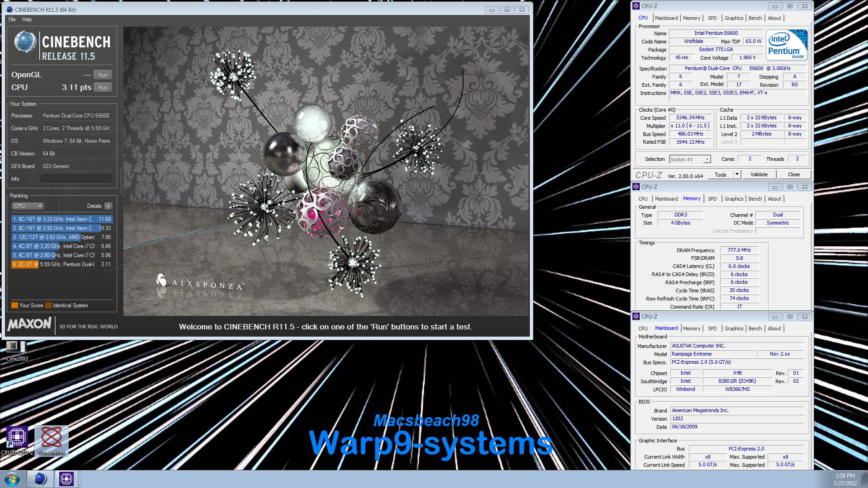Click the memory CPU-Z window title icon
Image resolution: width=868 pixels, height=488 pixels.
[x=636, y=187]
